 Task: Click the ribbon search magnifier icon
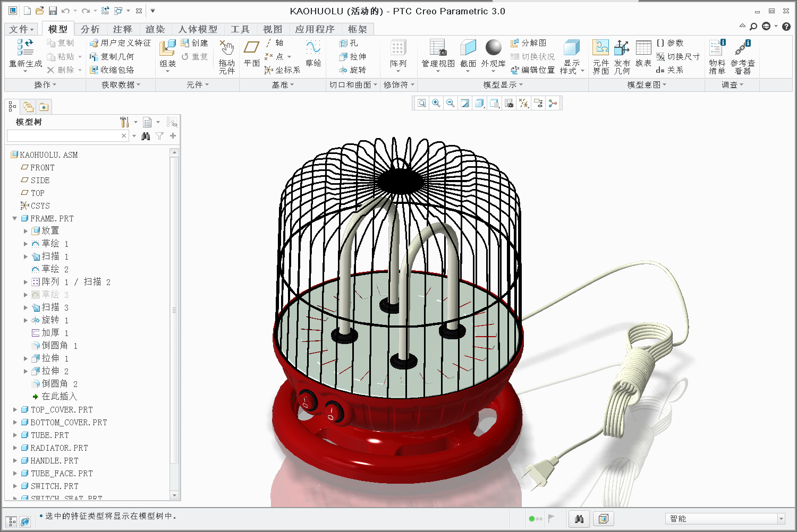coord(753,26)
